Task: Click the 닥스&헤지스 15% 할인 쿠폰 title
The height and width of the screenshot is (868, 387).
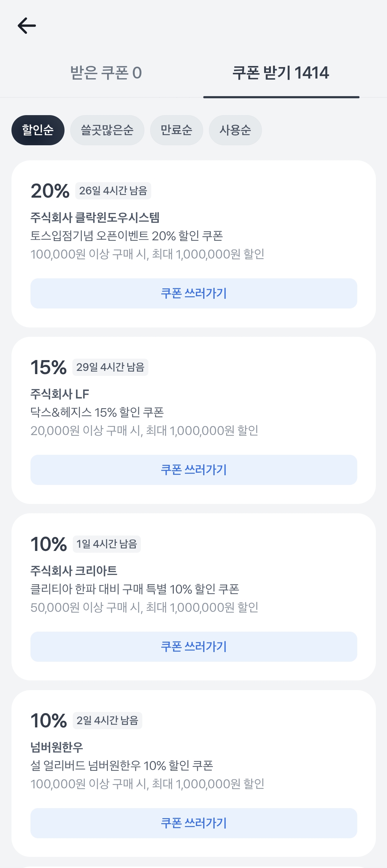Action: pos(97,412)
